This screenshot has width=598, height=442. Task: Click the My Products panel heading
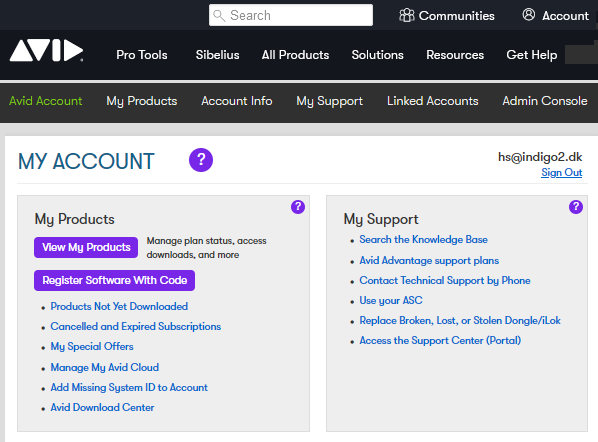point(74,219)
